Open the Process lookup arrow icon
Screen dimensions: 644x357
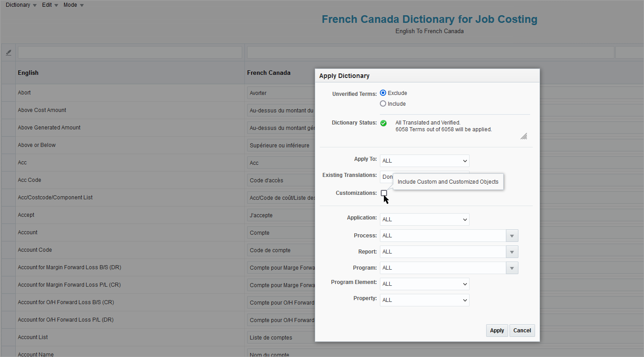pos(512,235)
